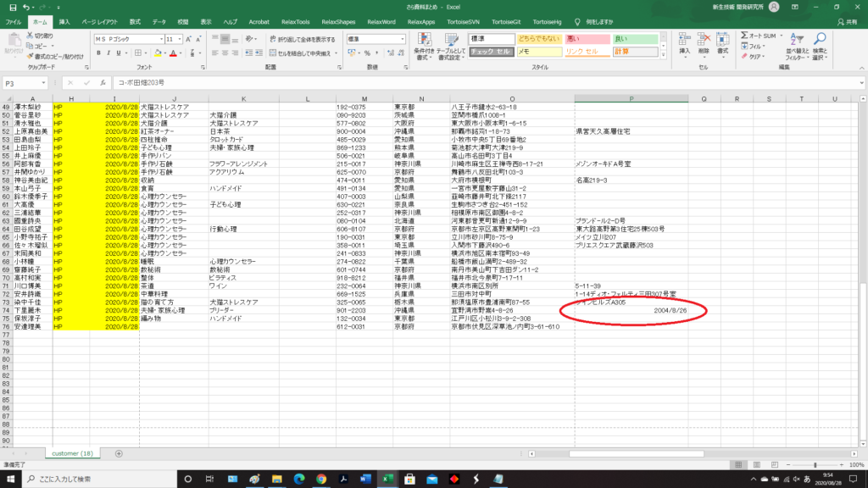868x488 pixels.
Task: Toggle italic formatting button
Action: pyautogui.click(x=108, y=53)
